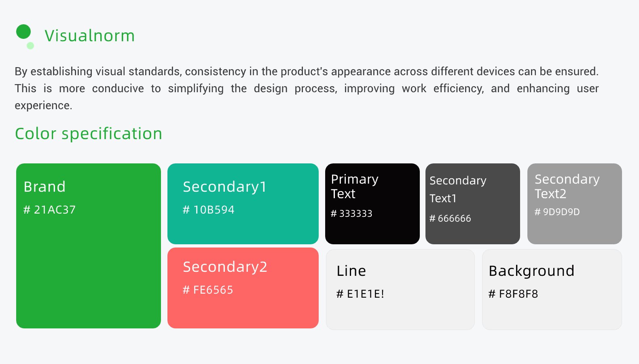Screen dimensions: 639x364
Task: Click the Background label text
Action: tap(531, 271)
